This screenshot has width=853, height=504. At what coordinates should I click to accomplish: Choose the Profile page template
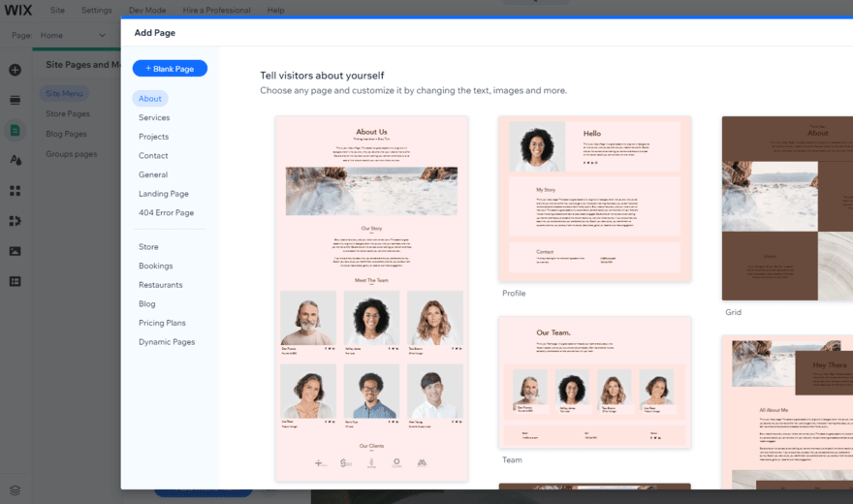[594, 199]
